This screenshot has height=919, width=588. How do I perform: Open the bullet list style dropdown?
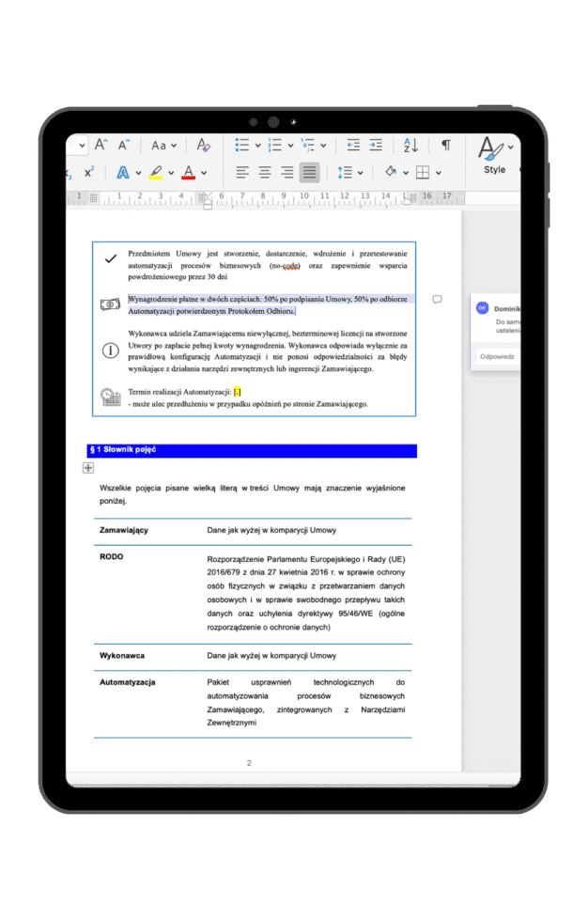256,145
